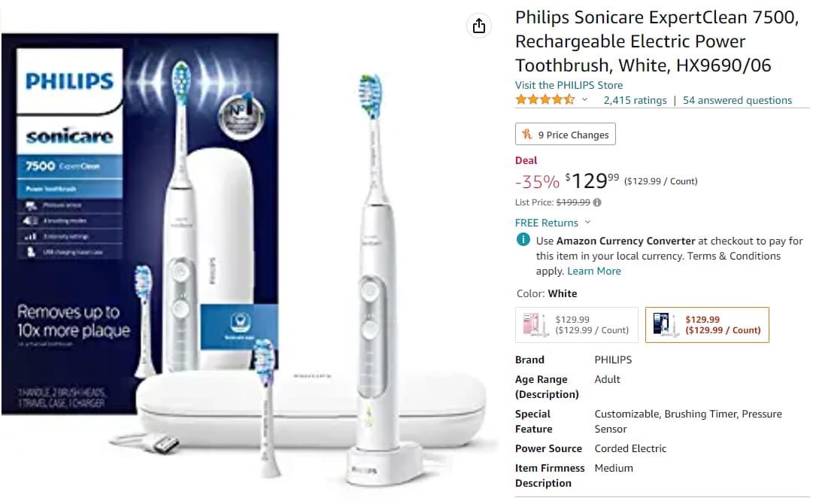Click the main toothbrush product image
Viewport: 813px width, 504px height.
[x=375, y=280]
